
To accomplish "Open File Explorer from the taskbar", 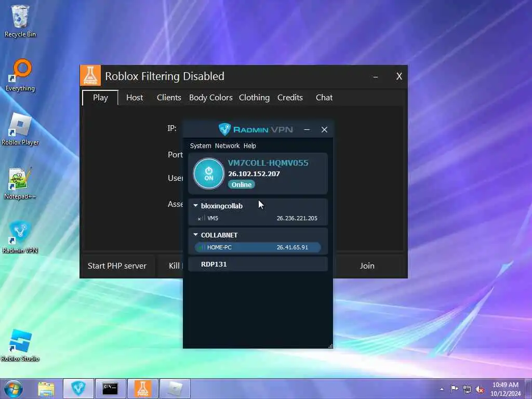I will (46, 389).
